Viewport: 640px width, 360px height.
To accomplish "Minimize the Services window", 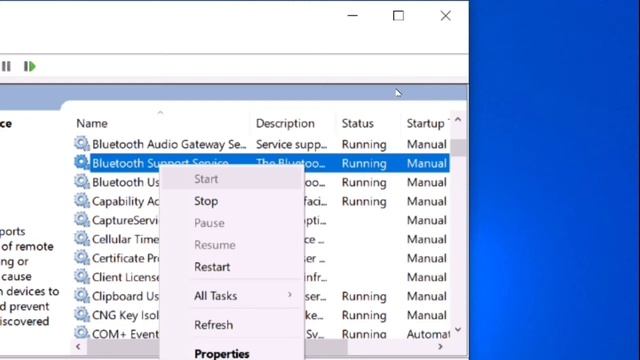I will point(353,16).
